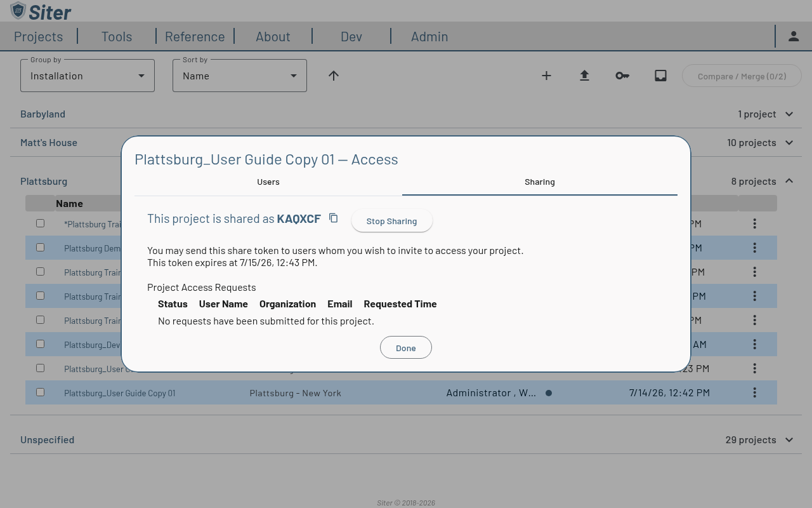
Task: Click the Siter shield logo
Action: 18,11
